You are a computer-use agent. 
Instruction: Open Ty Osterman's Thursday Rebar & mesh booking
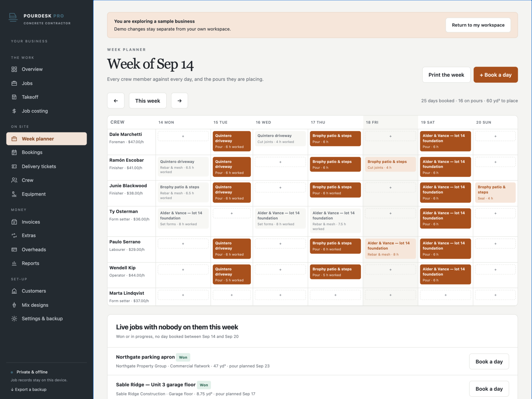335,221
